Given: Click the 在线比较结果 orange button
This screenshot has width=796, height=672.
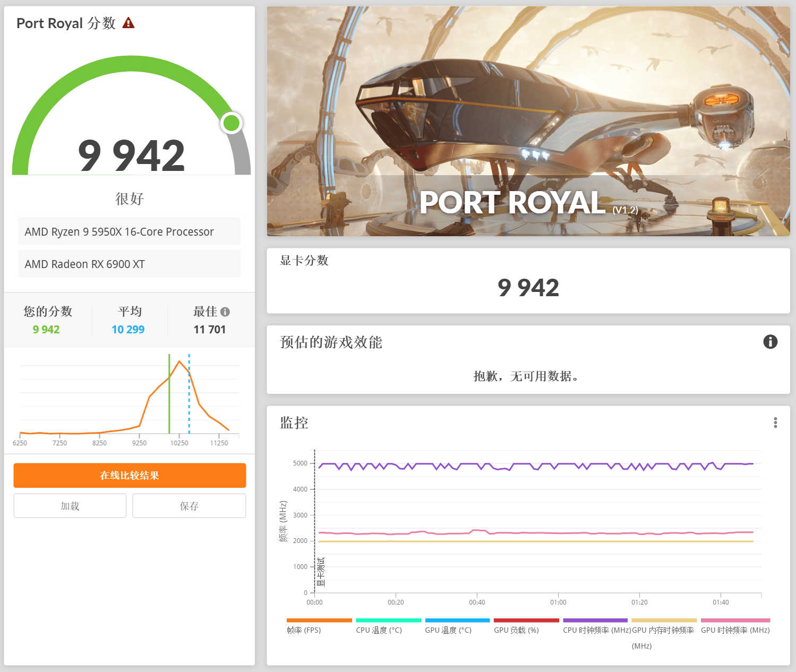Looking at the screenshot, I should pos(130,476).
